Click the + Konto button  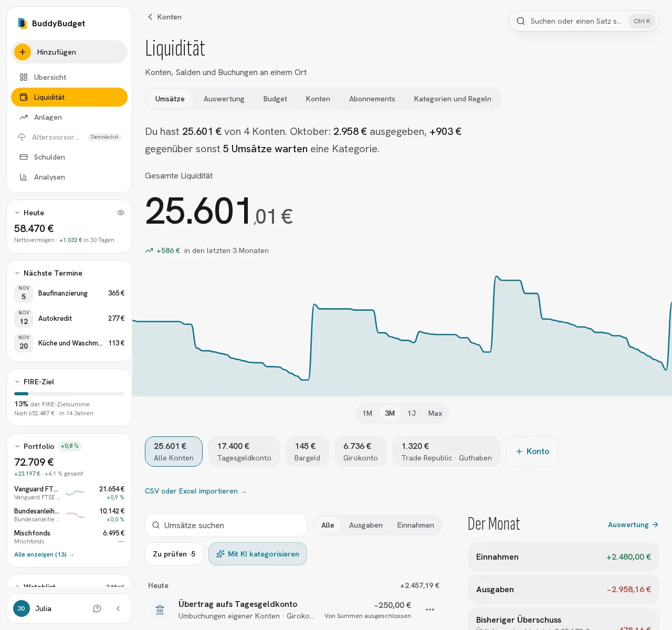532,451
